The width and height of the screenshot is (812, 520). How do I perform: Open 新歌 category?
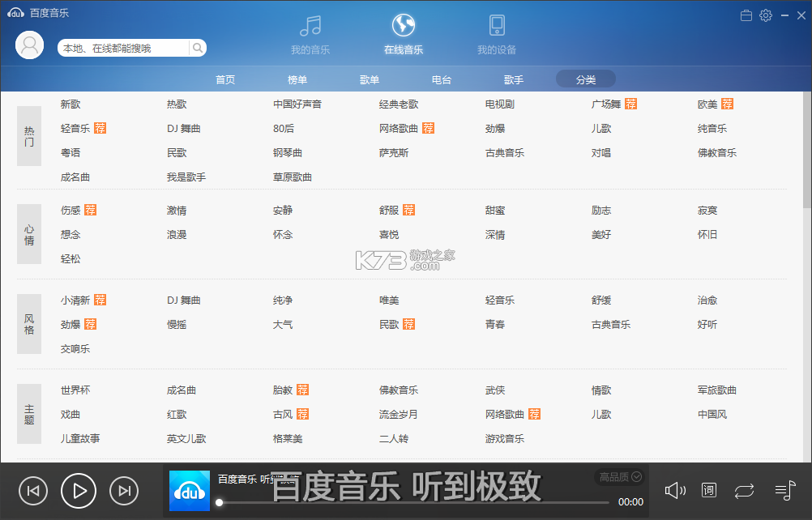point(71,104)
